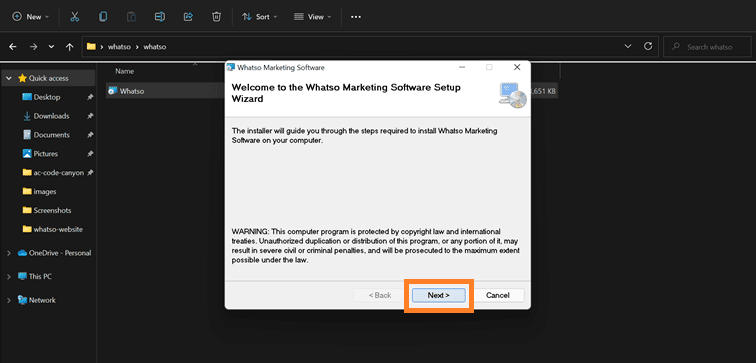The width and height of the screenshot is (756, 363).
Task: Open Pictures in the sidebar
Action: coord(45,154)
